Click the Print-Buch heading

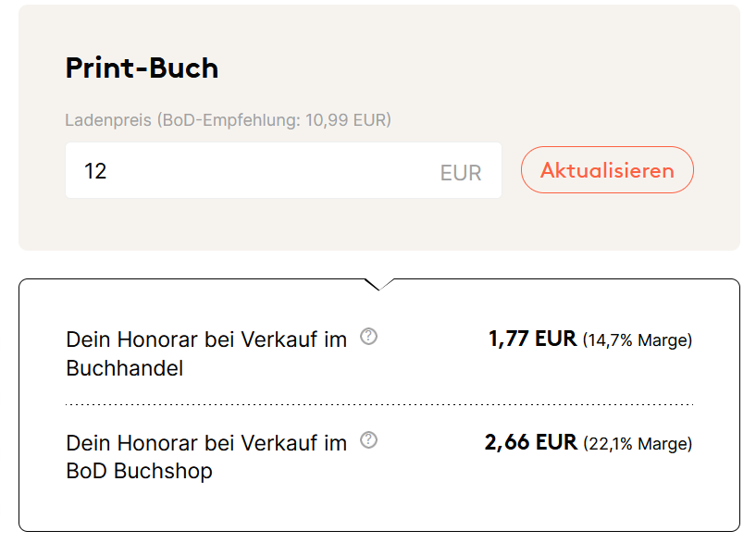tap(142, 68)
